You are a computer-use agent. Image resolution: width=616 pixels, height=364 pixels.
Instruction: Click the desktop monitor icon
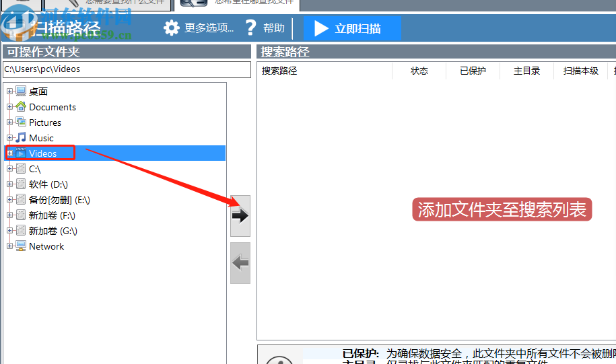(21, 91)
